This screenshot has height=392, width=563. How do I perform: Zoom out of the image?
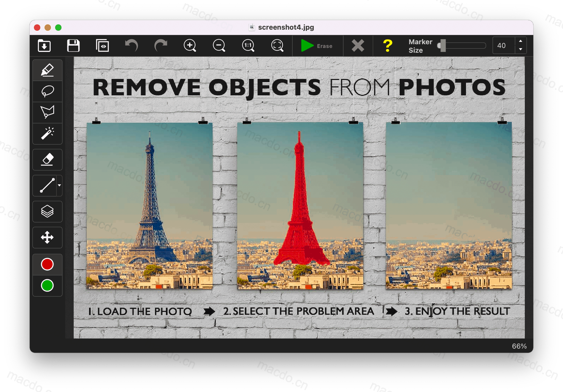pos(219,46)
